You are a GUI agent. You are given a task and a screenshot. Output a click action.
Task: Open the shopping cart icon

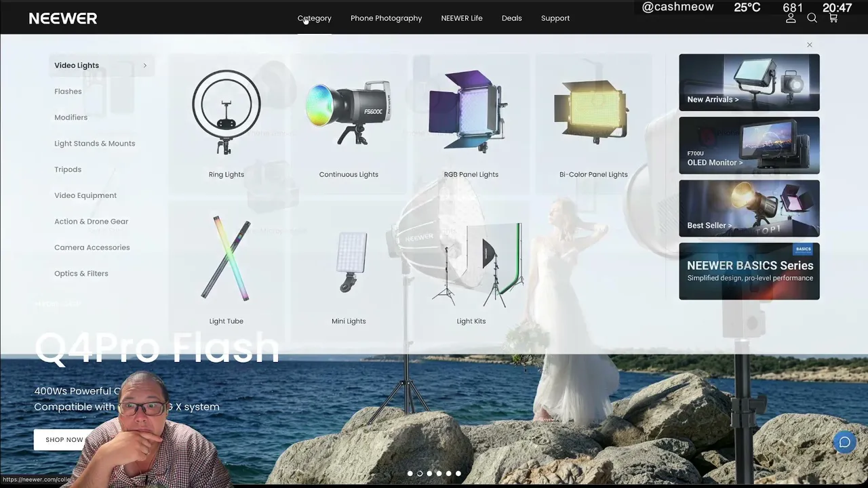point(833,18)
